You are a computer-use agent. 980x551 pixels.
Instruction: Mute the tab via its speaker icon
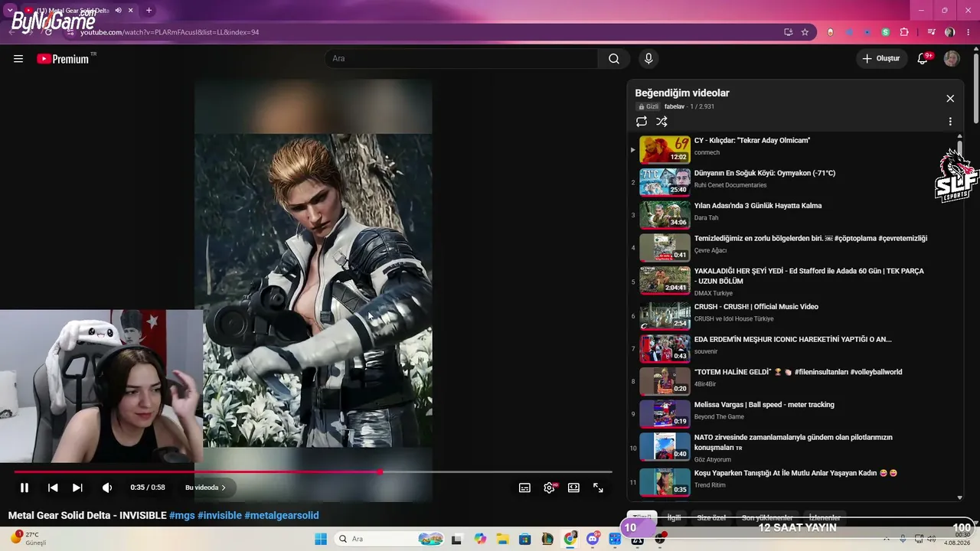pos(118,11)
